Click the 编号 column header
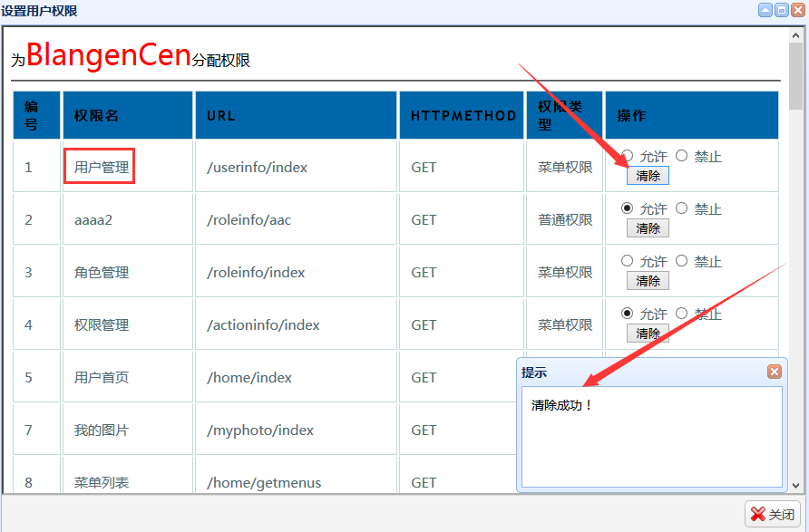 click(x=36, y=115)
